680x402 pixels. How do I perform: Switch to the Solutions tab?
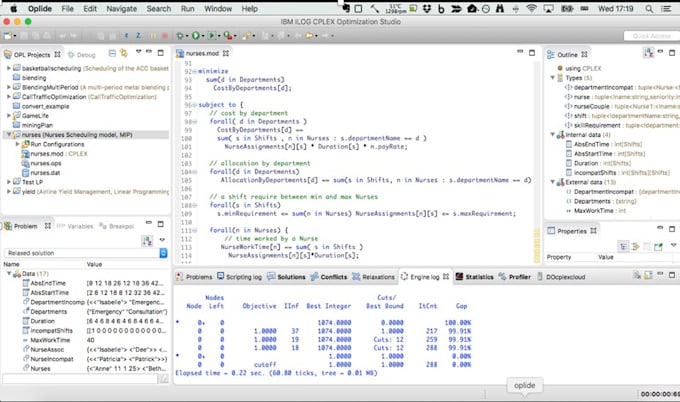tap(286, 277)
